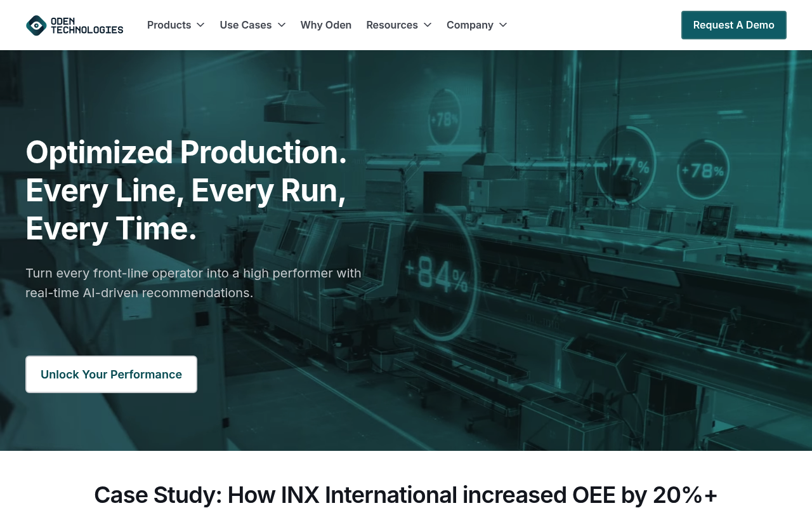Viewport: 812px width, 508px height.
Task: Open the Products menu
Action: point(169,25)
